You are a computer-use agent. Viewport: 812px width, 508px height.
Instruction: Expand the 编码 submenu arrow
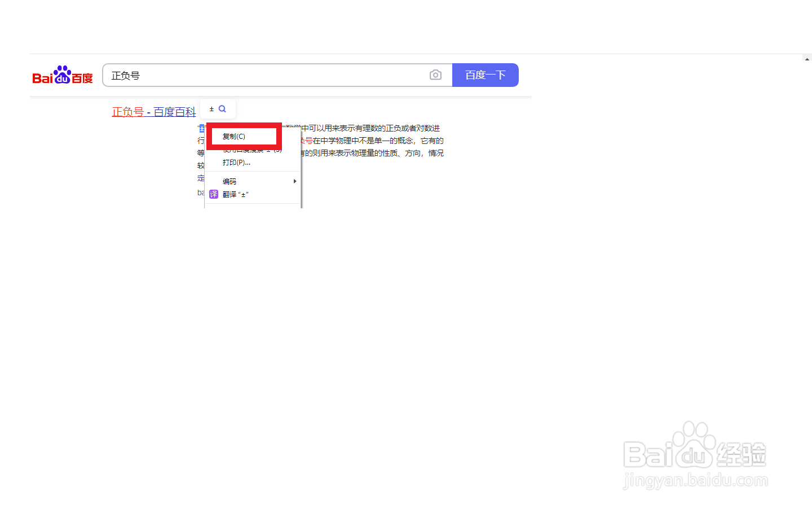pyautogui.click(x=294, y=181)
